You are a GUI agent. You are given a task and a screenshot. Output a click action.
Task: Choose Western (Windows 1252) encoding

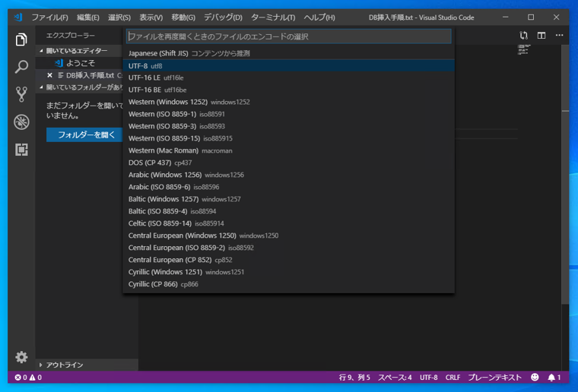click(x=289, y=102)
